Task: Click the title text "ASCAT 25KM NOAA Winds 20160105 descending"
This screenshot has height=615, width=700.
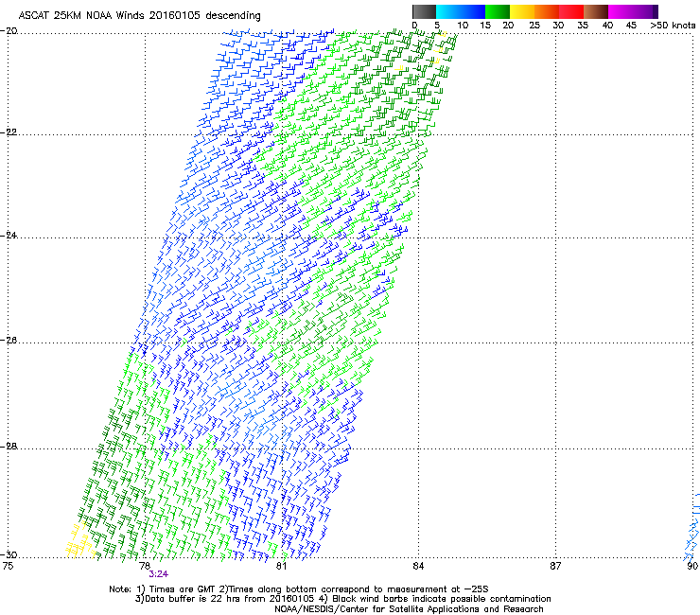Action: tap(140, 15)
